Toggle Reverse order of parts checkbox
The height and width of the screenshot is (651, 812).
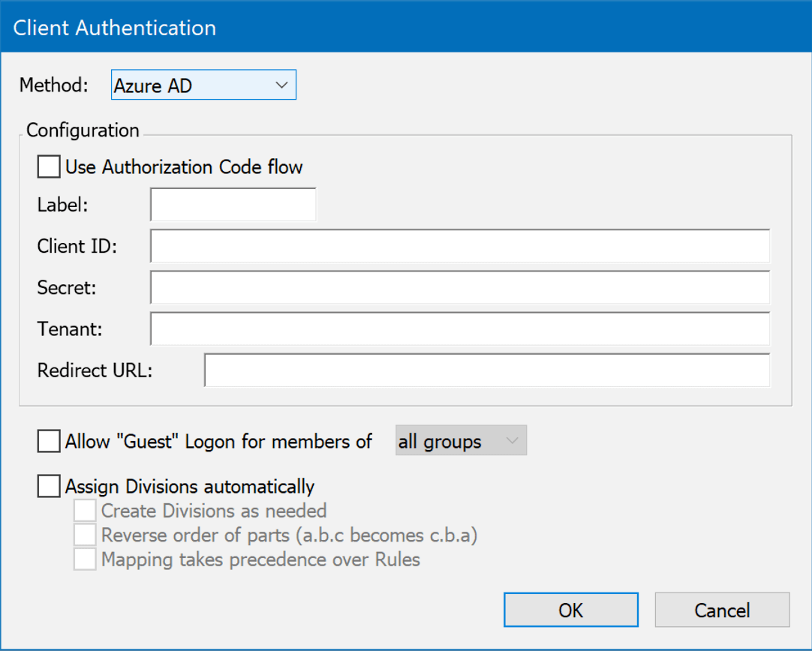[85, 535]
